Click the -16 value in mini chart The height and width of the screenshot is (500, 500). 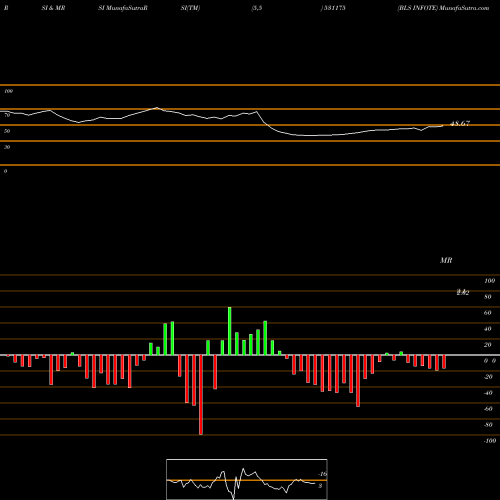click(322, 474)
